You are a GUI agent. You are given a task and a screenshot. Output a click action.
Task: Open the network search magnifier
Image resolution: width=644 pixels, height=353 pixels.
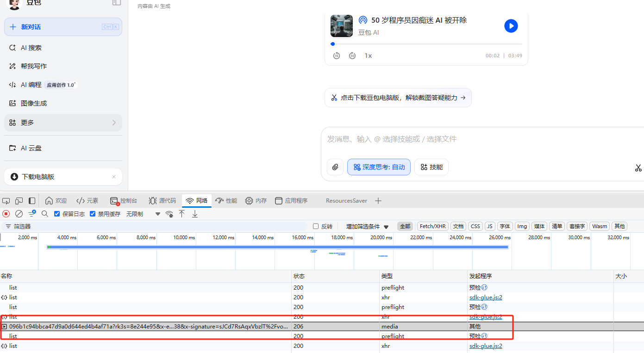[x=45, y=214]
